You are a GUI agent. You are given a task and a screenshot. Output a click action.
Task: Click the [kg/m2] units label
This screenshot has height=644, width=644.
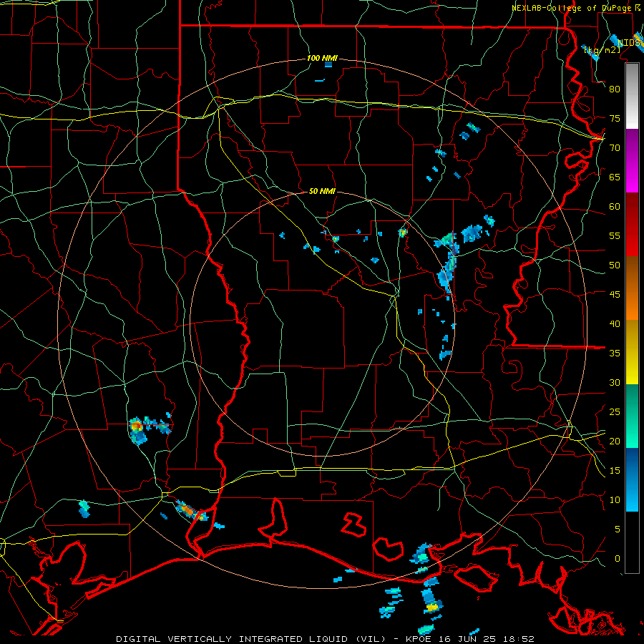pyautogui.click(x=602, y=50)
